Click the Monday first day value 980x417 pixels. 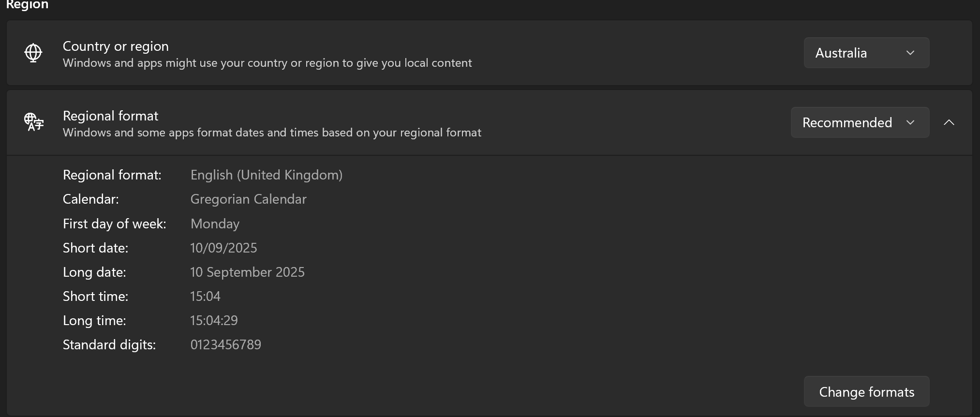pyautogui.click(x=215, y=223)
